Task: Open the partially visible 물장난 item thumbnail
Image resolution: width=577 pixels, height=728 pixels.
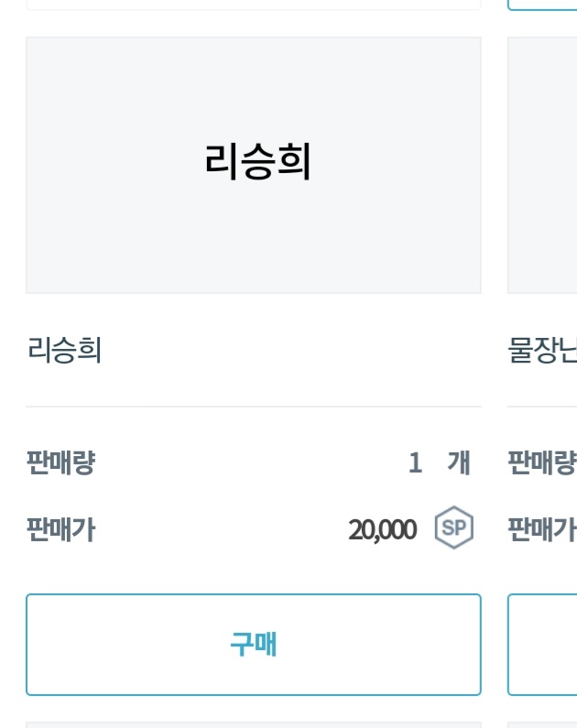Action: coord(542,165)
